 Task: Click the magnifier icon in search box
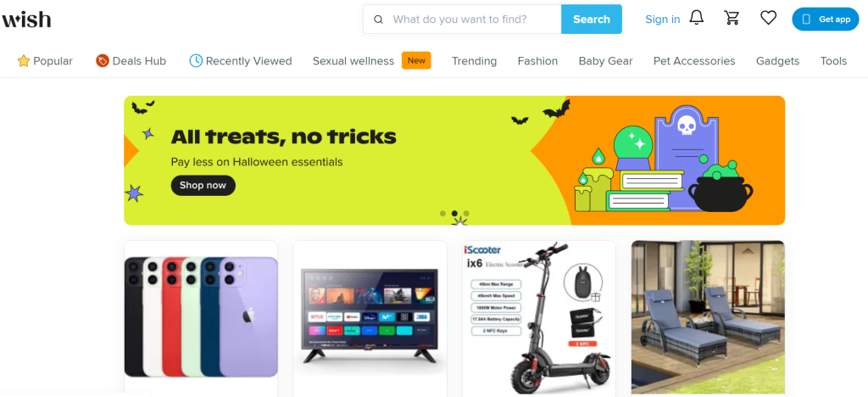(379, 20)
